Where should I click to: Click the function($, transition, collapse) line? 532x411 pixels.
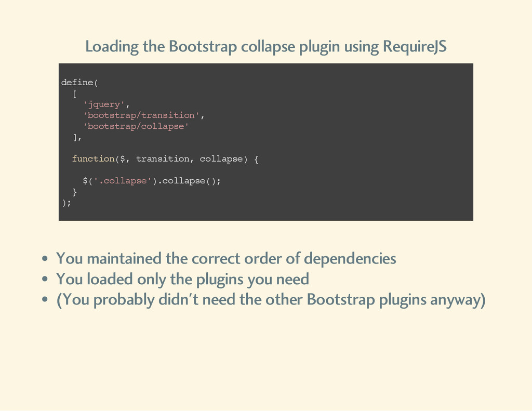pyautogui.click(x=165, y=159)
